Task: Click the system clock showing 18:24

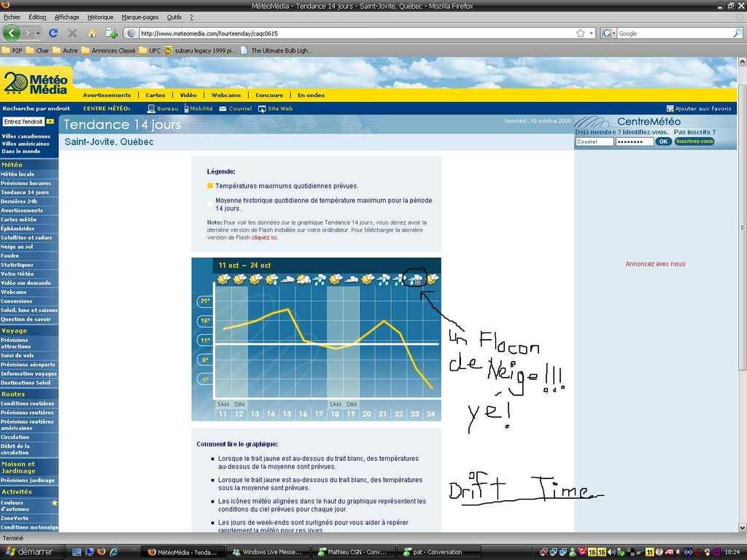Action: (x=732, y=552)
